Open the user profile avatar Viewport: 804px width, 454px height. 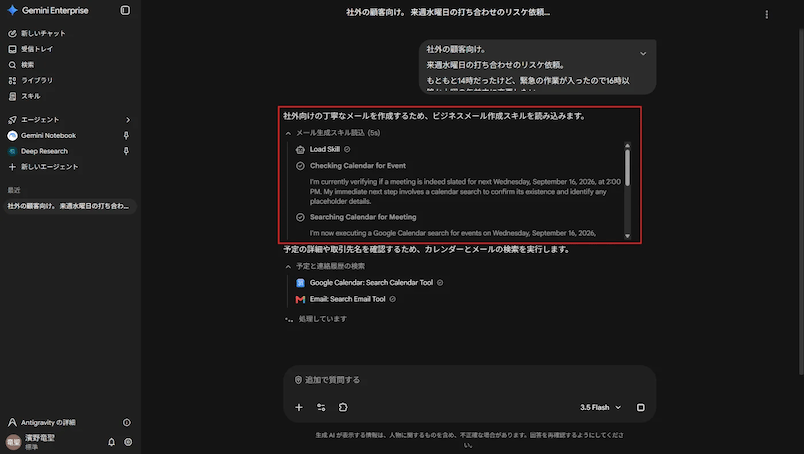(x=13, y=442)
